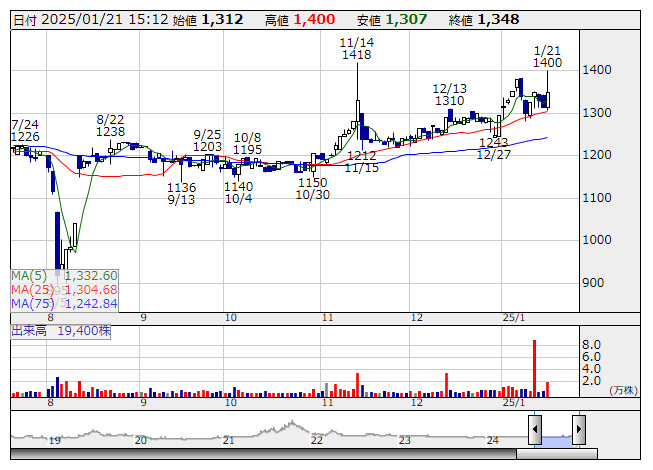Click the MA(5) 1,332.60 legend entry

point(65,276)
